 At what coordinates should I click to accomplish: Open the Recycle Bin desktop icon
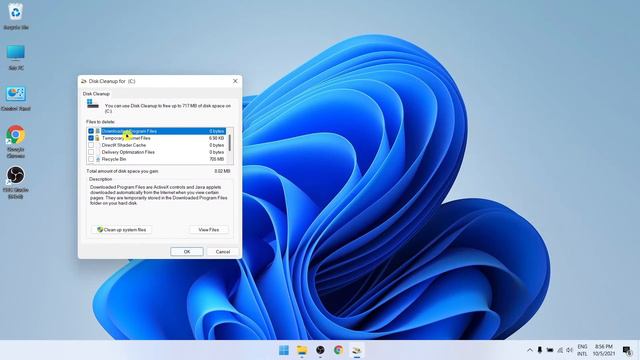(x=16, y=16)
